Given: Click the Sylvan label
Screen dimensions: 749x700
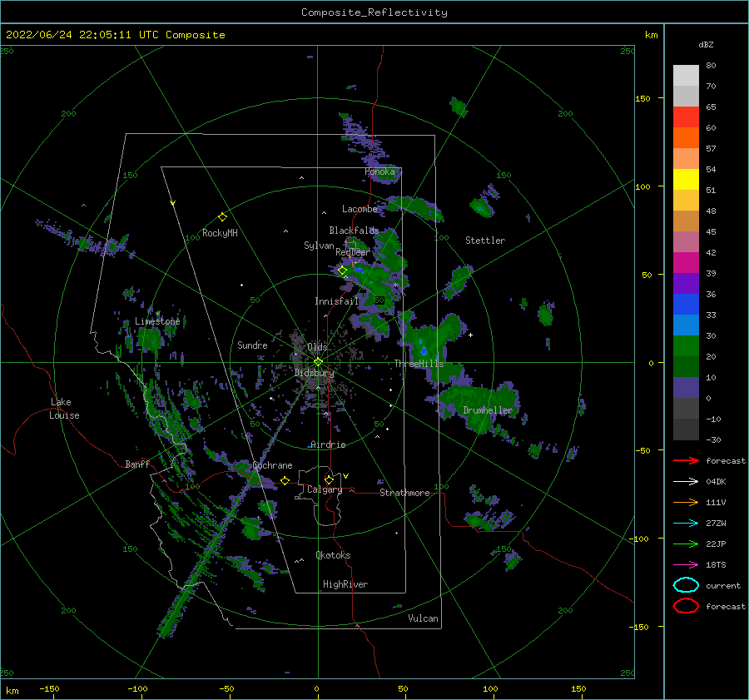Looking at the screenshot, I should pyautogui.click(x=319, y=246).
